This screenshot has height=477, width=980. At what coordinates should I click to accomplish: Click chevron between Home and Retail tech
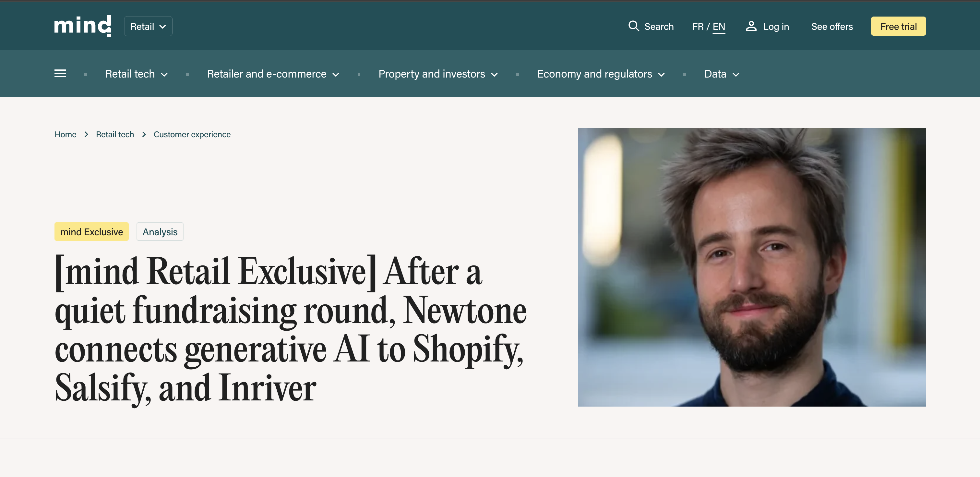tap(86, 134)
